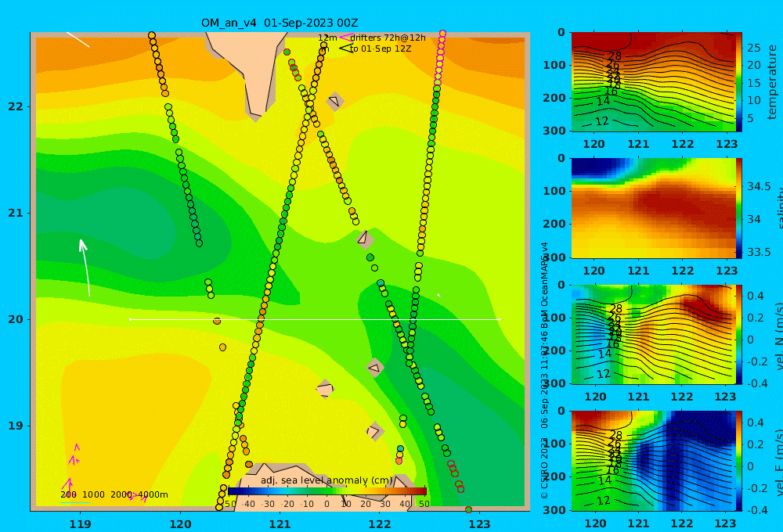The width and height of the screenshot is (783, 532).
Task: Click the vel. E color bar
Action: [x=738, y=461]
